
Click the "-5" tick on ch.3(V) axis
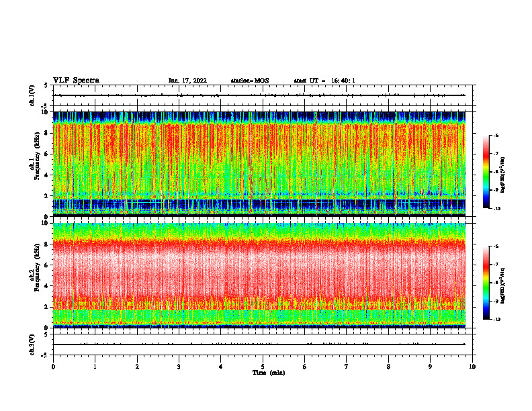pos(44,355)
